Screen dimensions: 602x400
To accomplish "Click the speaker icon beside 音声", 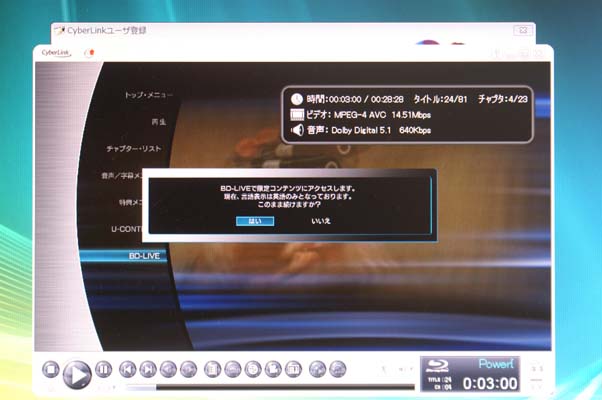I will tap(297, 130).
